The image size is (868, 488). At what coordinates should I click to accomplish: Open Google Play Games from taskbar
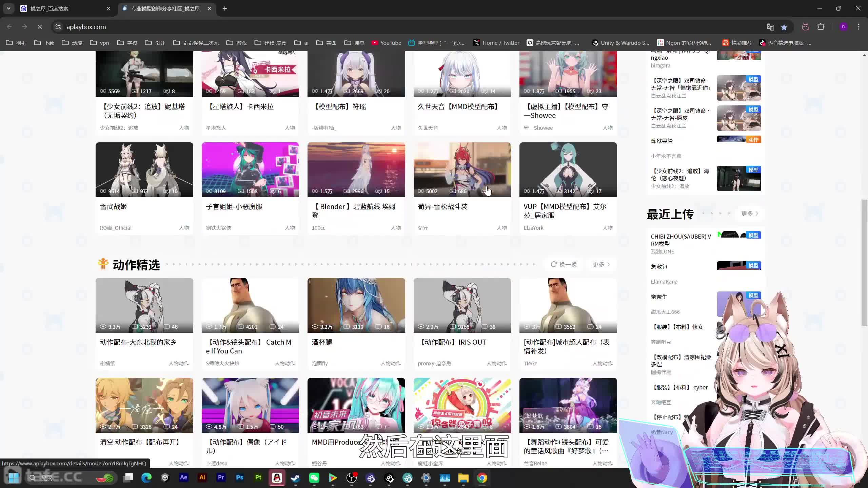(x=333, y=478)
